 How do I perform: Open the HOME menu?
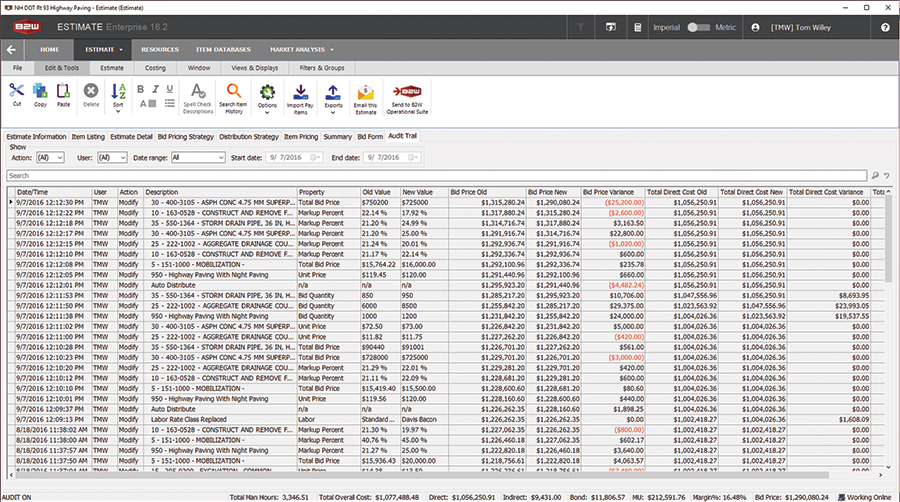click(49, 50)
